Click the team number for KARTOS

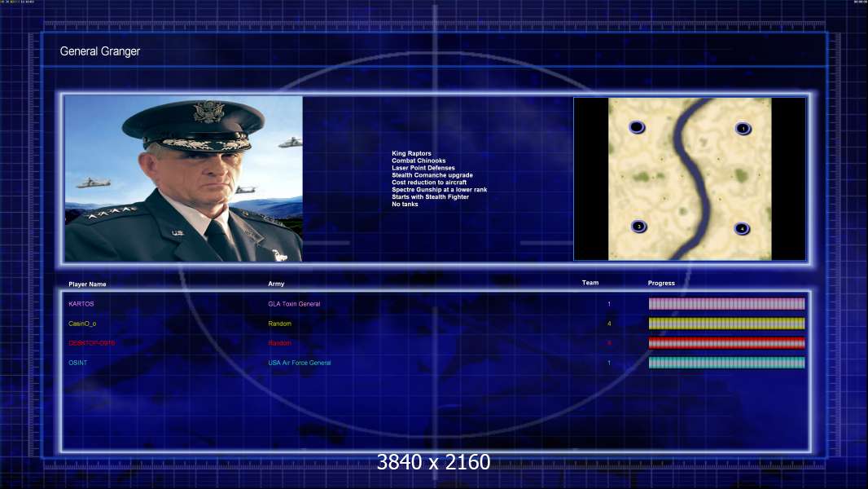609,304
